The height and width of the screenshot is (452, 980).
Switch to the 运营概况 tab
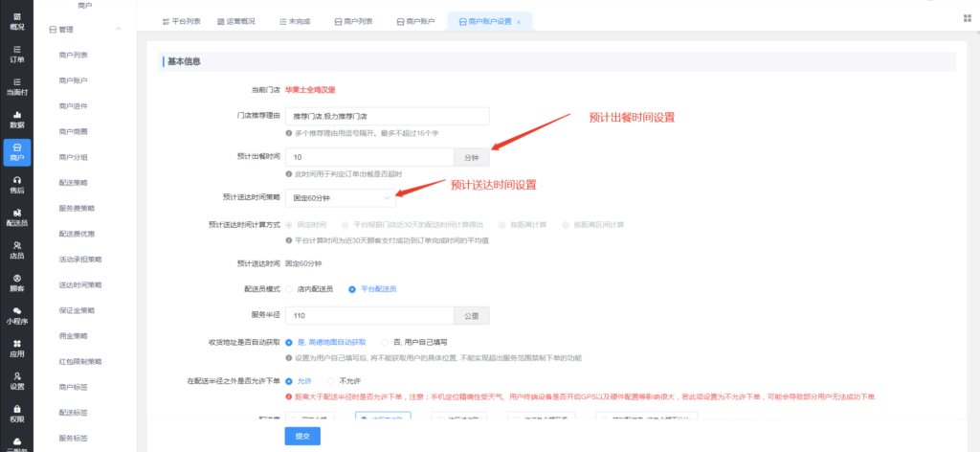228,21
